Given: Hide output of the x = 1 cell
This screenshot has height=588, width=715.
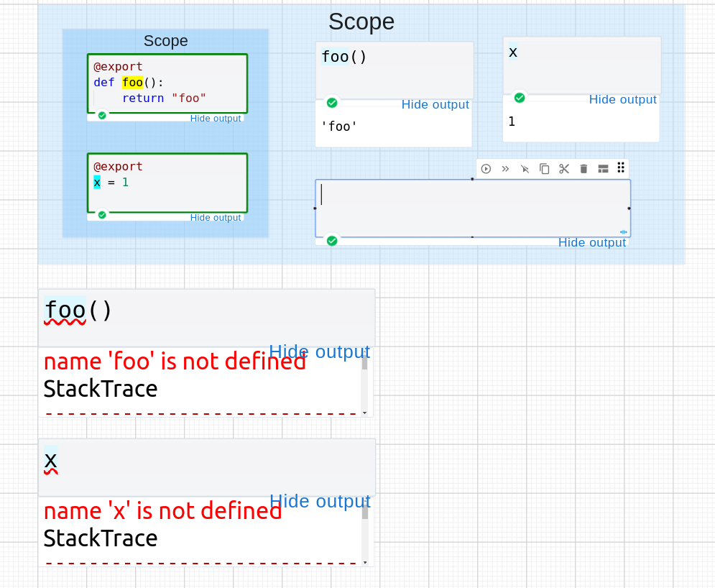Looking at the screenshot, I should click(x=216, y=218).
